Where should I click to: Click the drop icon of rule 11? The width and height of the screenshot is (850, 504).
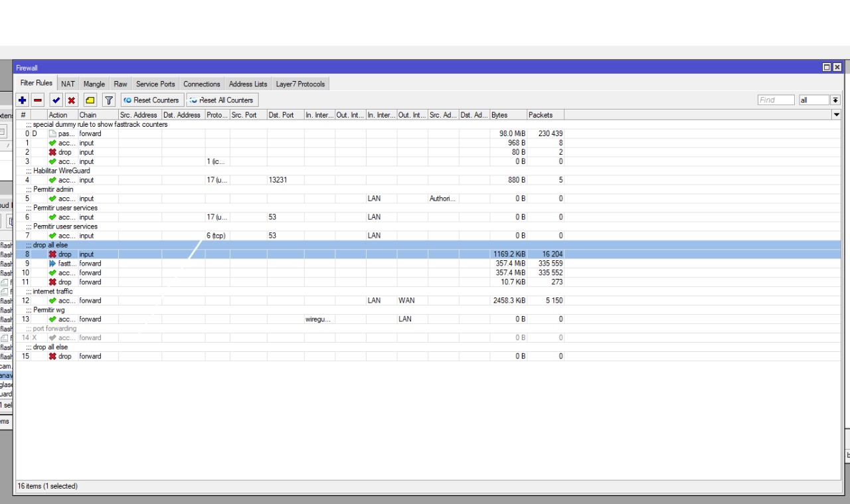[x=52, y=282]
